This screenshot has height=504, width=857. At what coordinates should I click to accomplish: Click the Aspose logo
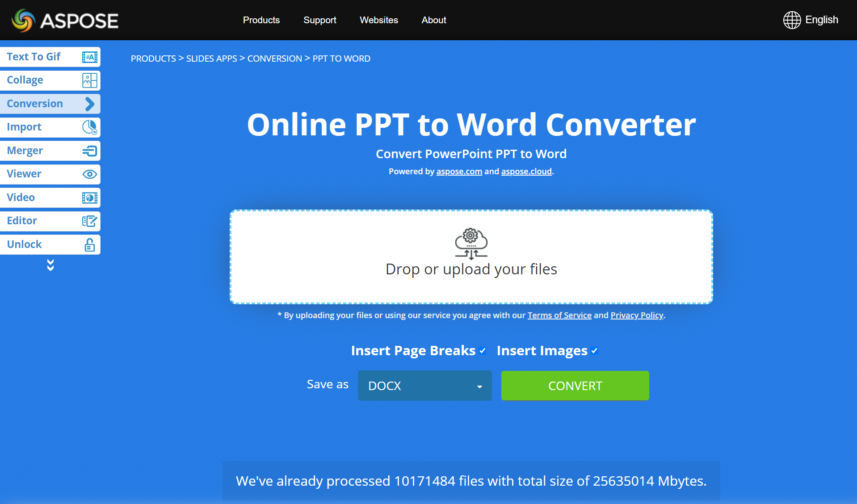65,21
